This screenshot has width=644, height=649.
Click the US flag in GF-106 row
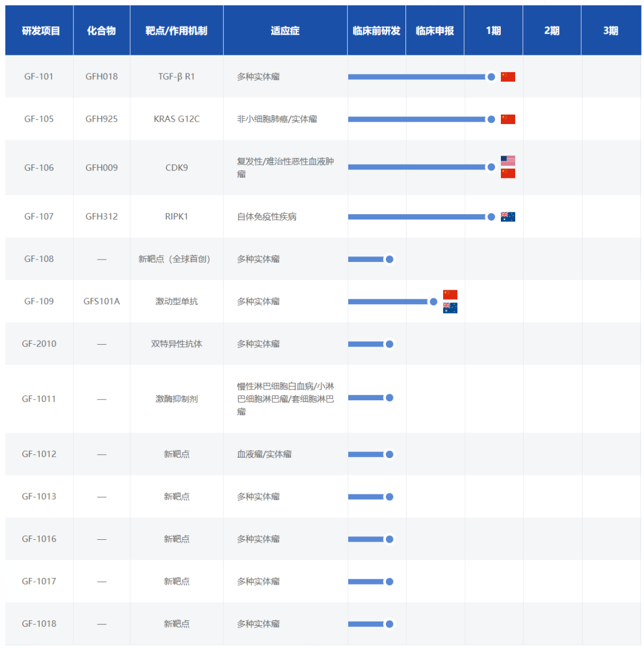pos(508,160)
